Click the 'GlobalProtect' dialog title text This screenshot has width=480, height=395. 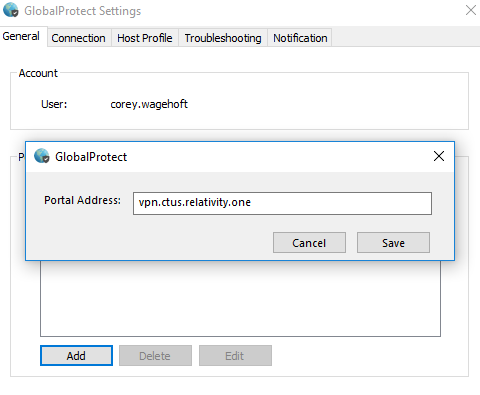[x=91, y=157]
